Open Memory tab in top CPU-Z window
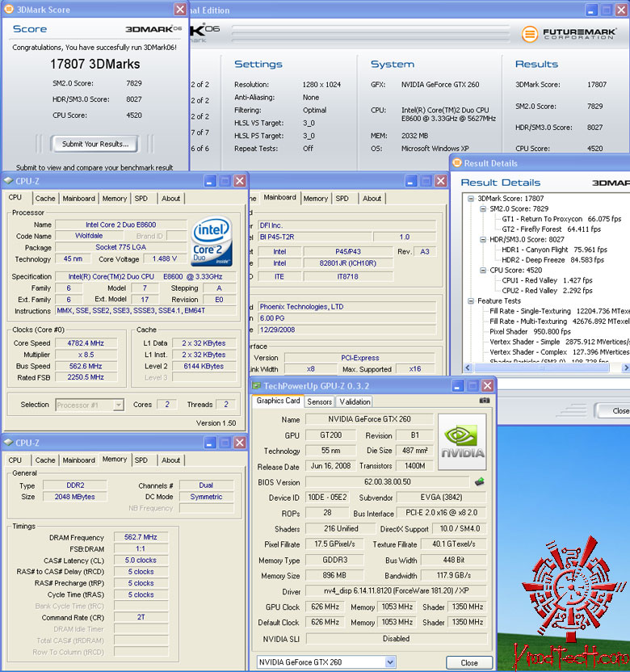The image size is (630, 672). click(x=115, y=199)
